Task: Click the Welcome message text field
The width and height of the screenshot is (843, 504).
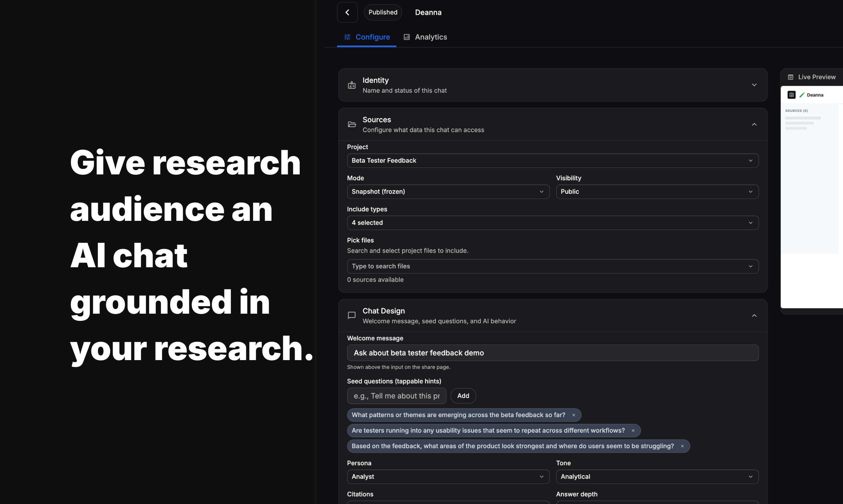Action: pos(552,353)
